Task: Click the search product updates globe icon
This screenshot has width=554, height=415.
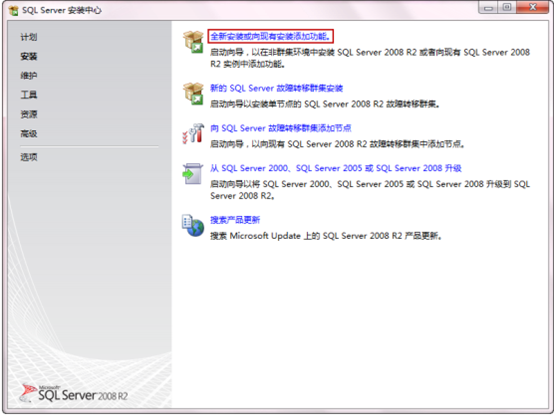Action: coord(193,225)
